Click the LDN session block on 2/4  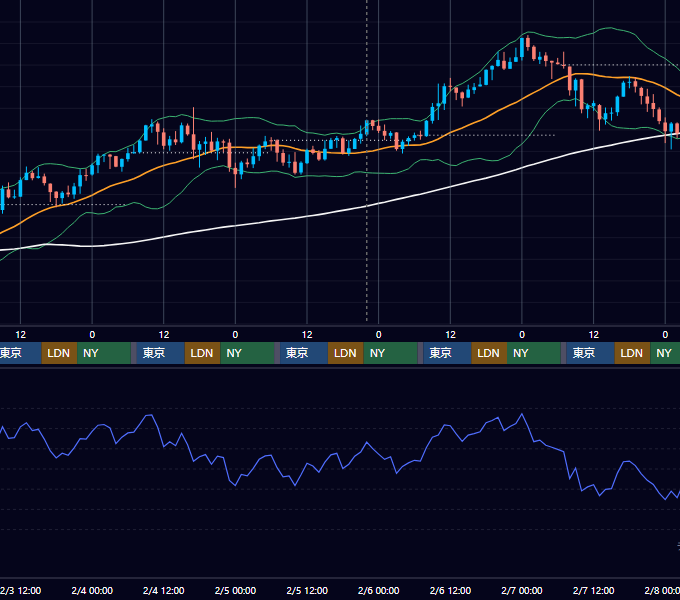click(203, 353)
